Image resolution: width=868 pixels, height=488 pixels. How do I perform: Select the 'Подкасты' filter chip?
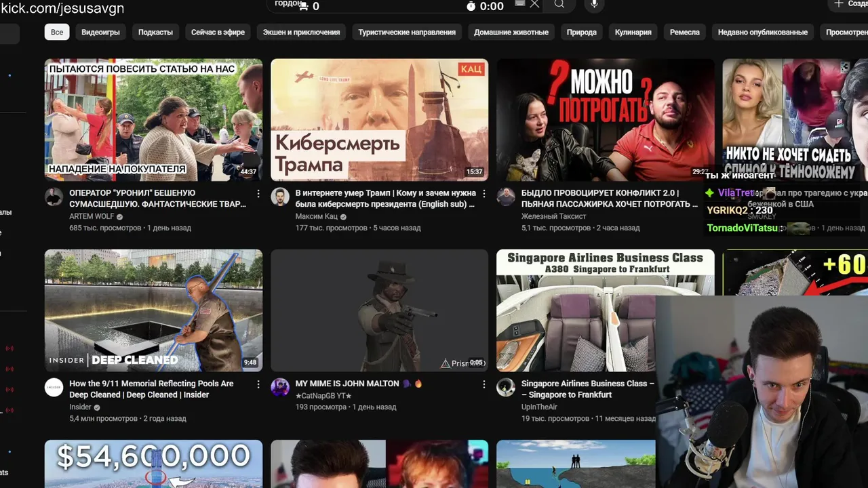155,32
